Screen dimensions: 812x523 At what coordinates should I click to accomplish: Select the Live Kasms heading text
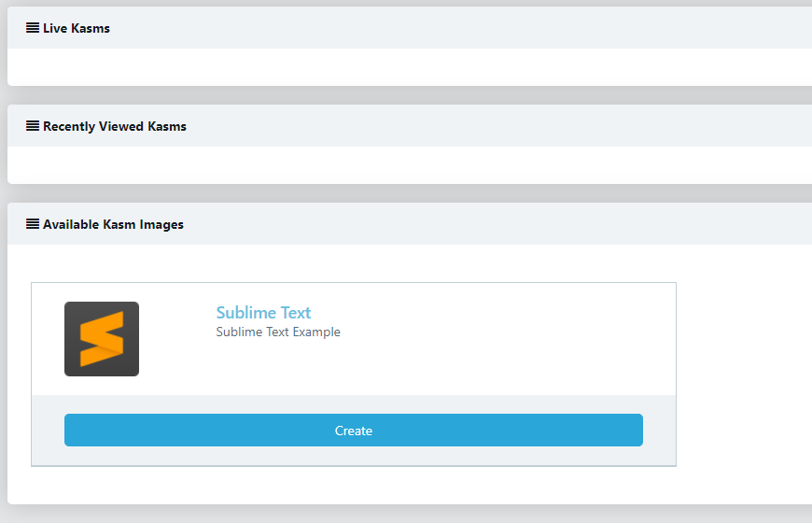77,28
